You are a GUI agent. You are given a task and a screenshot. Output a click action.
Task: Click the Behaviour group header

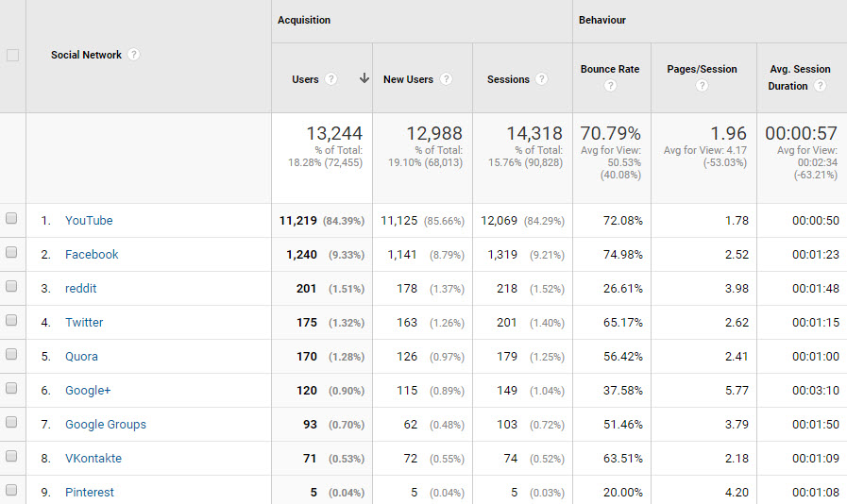pyautogui.click(x=602, y=20)
